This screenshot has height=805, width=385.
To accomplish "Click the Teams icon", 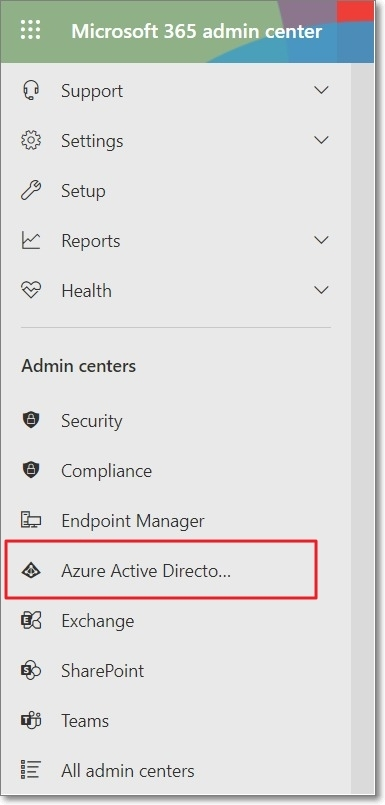I will click(x=30, y=720).
